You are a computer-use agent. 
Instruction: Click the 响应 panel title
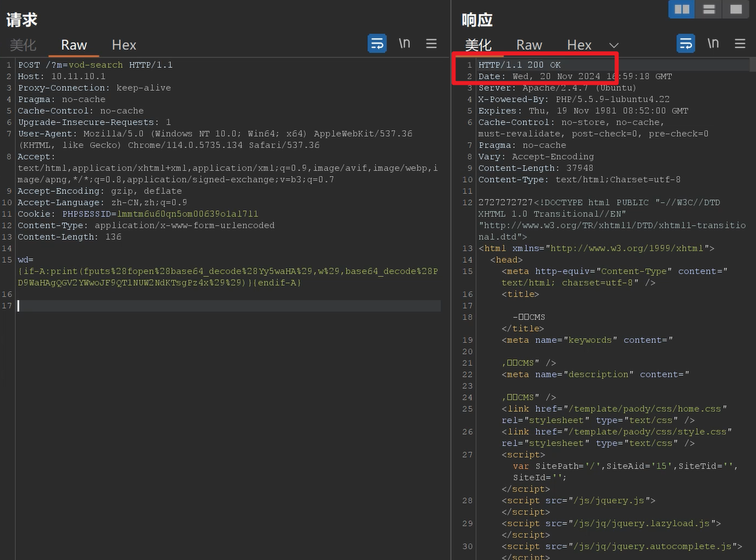[477, 20]
